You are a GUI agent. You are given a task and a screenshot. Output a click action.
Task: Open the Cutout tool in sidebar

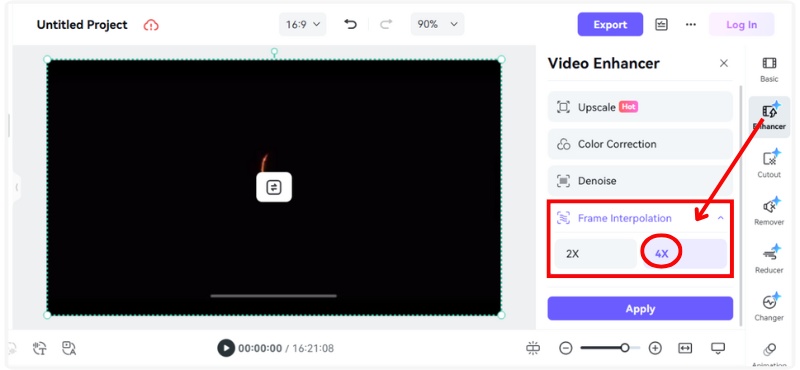(769, 163)
